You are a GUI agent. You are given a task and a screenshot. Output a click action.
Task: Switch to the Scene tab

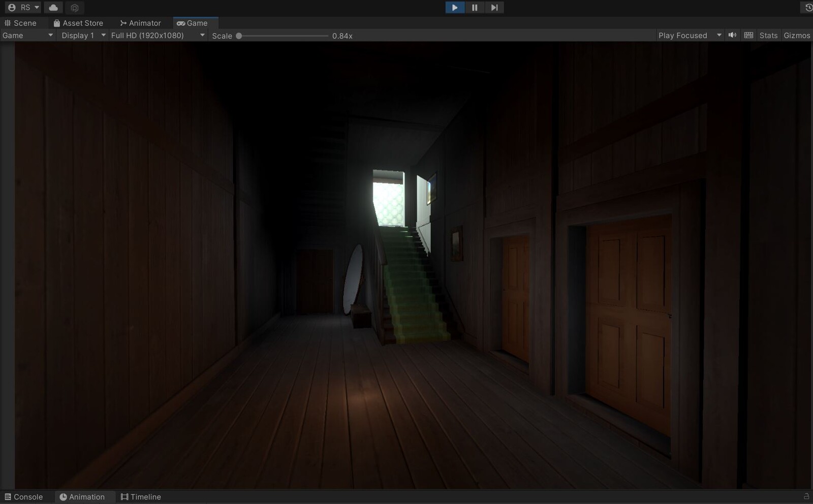click(21, 23)
